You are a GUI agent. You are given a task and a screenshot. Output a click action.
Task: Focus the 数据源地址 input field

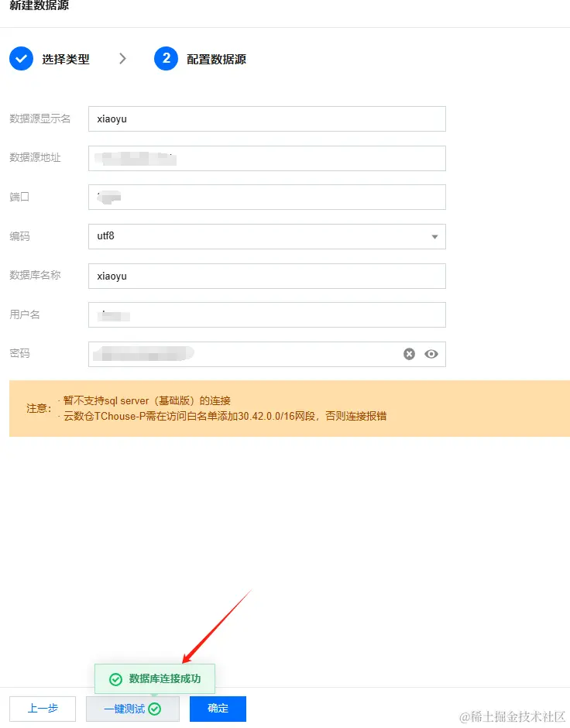click(267, 158)
